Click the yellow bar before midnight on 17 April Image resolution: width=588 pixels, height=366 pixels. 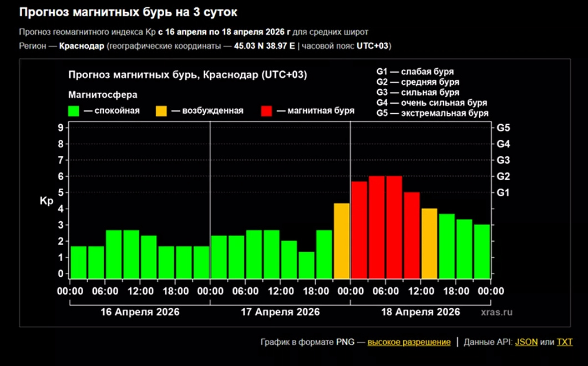pyautogui.click(x=342, y=241)
